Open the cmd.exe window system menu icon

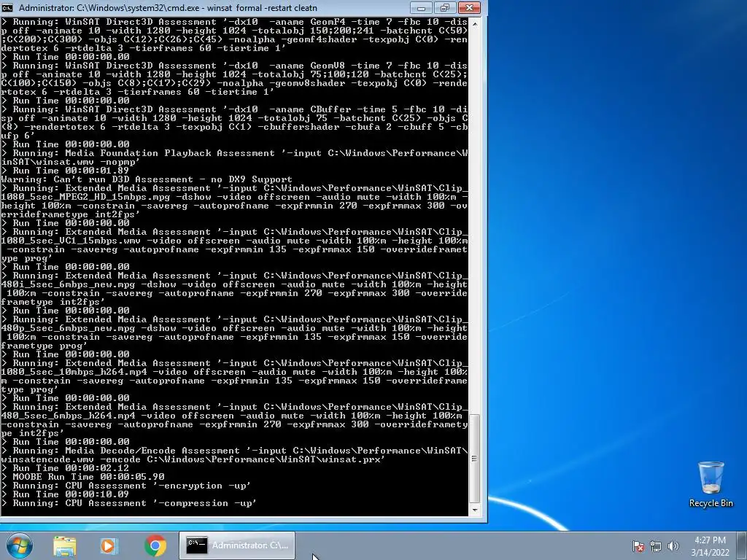tap(7, 7)
